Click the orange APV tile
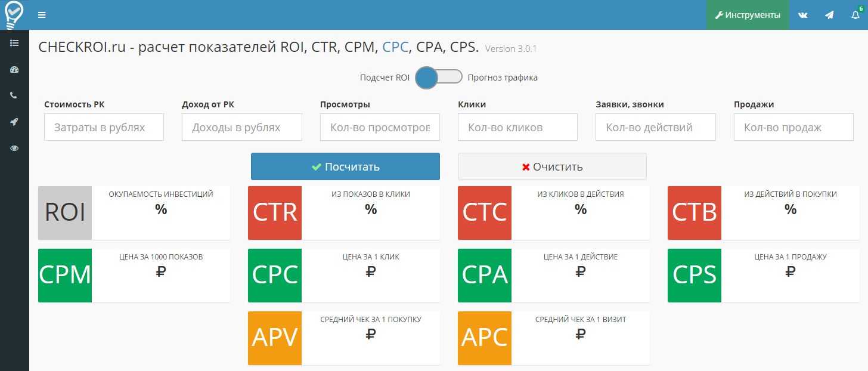The width and height of the screenshot is (868, 371). point(275,338)
